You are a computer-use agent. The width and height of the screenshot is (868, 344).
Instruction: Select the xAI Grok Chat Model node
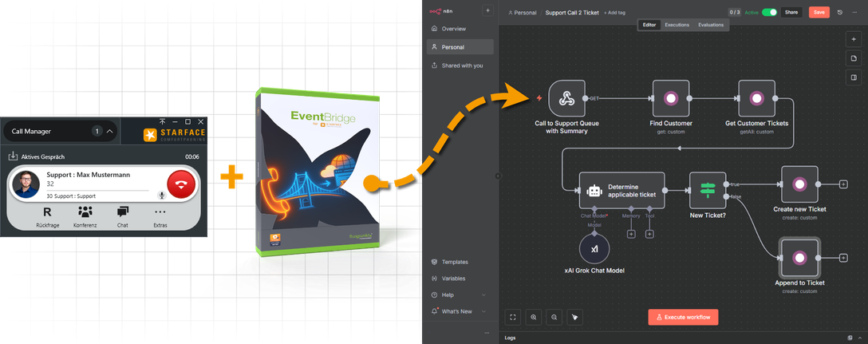[594, 249]
